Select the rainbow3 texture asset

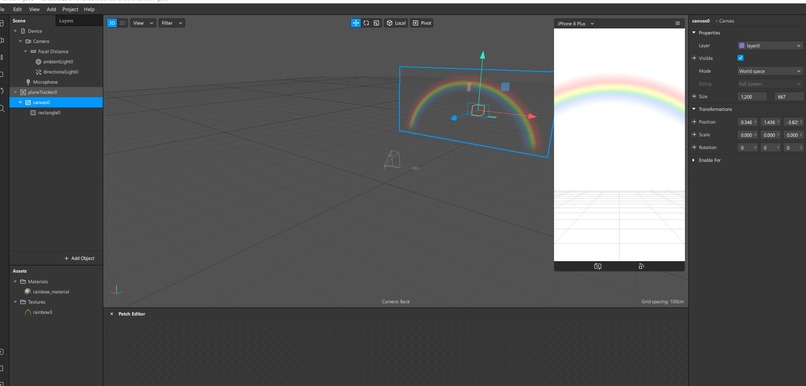[x=42, y=312]
